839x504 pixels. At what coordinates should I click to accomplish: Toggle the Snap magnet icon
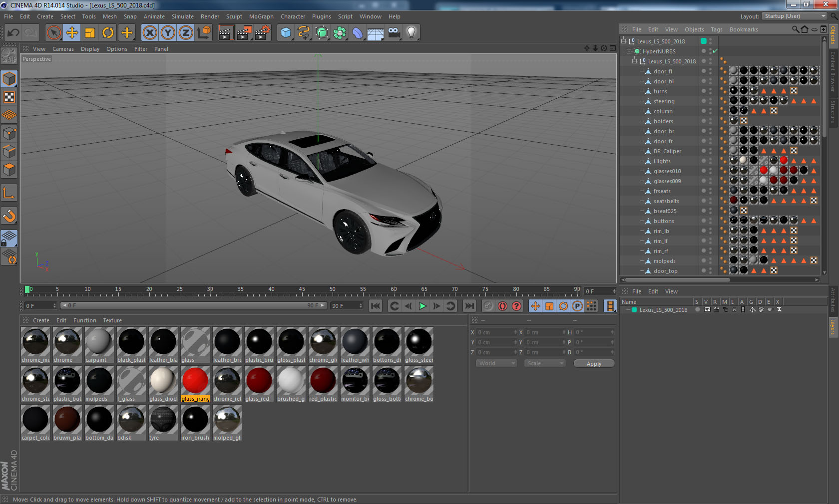9,216
